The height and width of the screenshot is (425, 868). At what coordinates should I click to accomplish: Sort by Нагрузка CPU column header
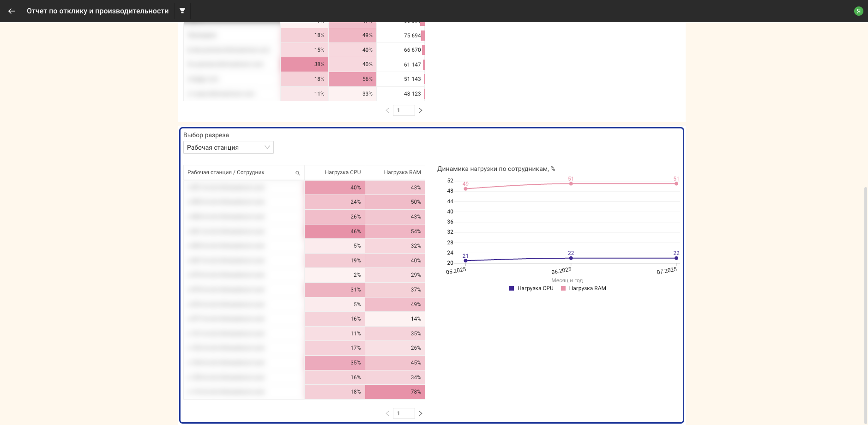pos(343,172)
